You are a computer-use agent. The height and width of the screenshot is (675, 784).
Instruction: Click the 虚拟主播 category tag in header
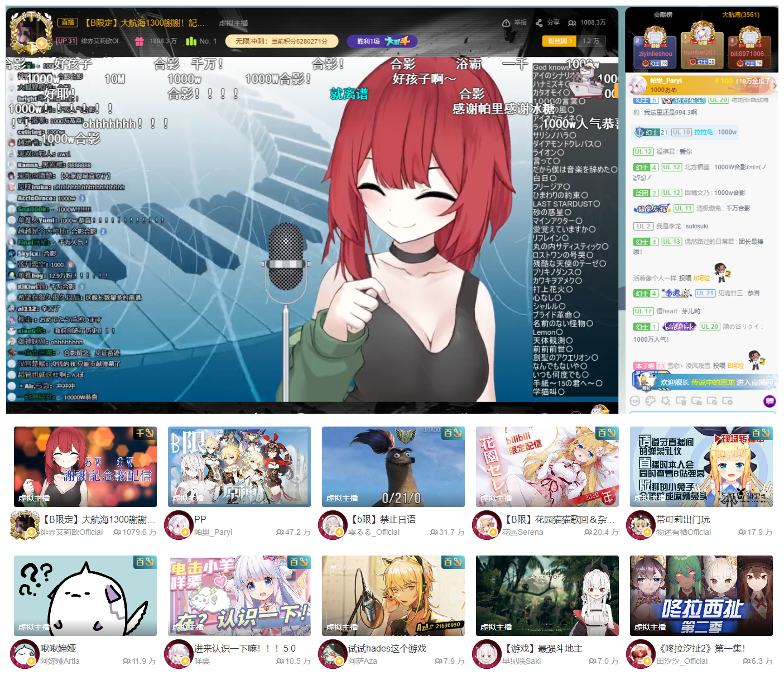click(x=233, y=23)
